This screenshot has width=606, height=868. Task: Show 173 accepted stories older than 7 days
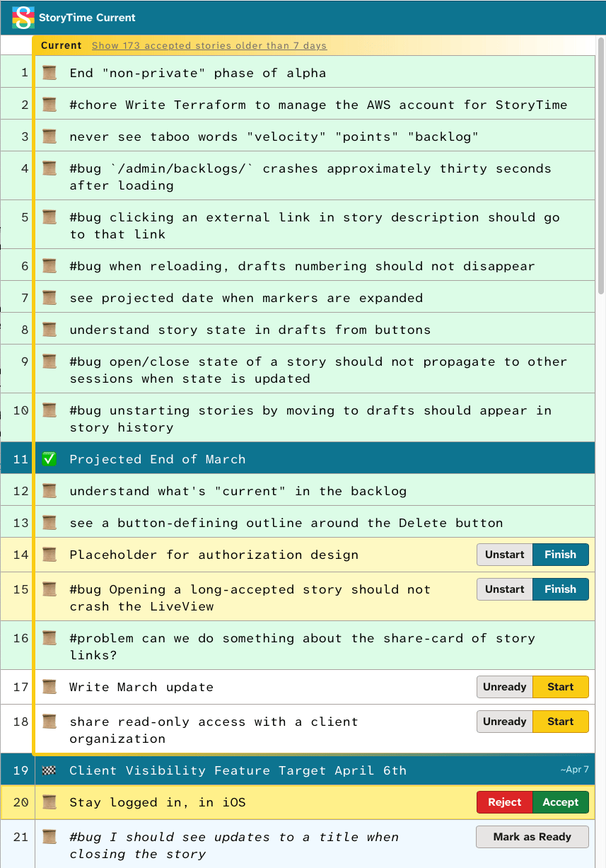click(x=209, y=46)
